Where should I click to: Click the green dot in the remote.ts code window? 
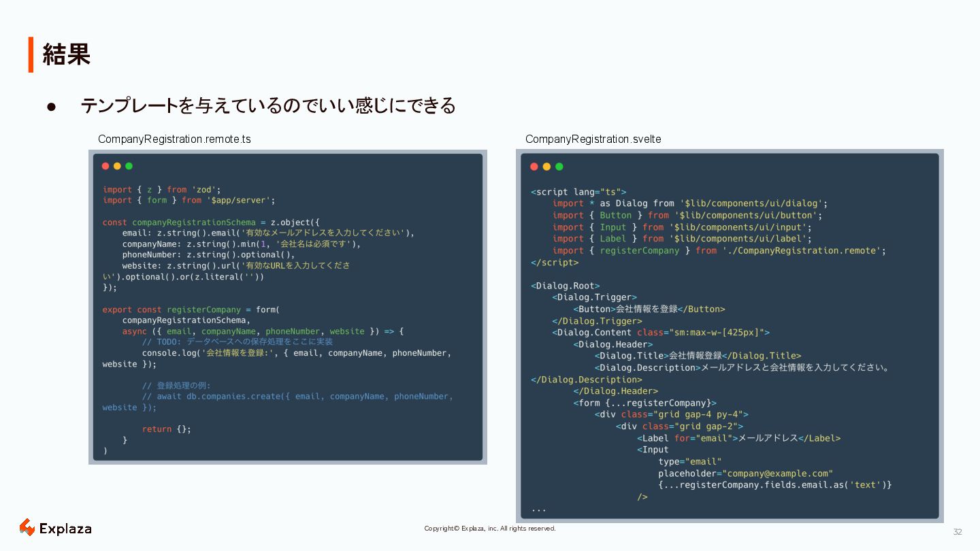[129, 166]
